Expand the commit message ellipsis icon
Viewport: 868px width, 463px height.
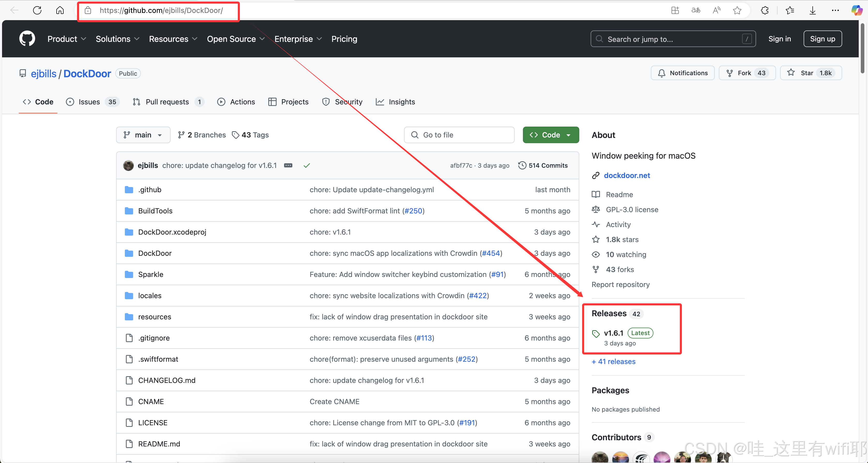[288, 165]
